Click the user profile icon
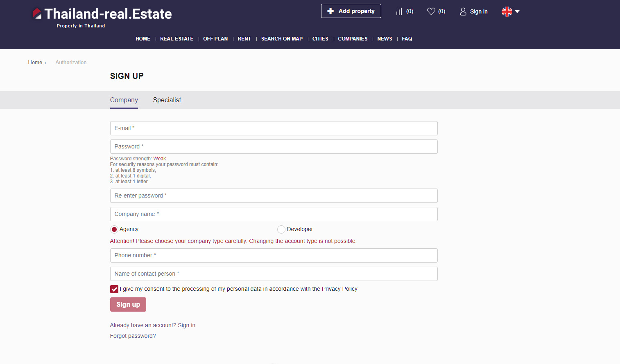This screenshot has height=364, width=620. pos(463,11)
